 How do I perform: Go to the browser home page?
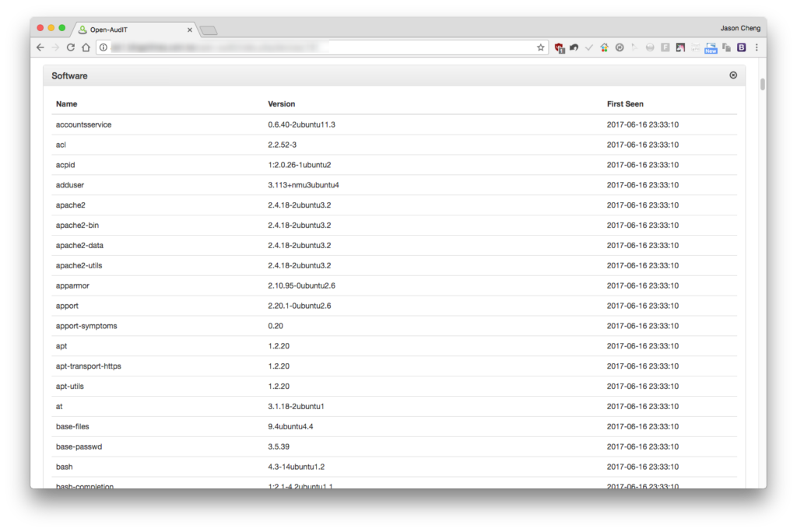click(x=86, y=47)
